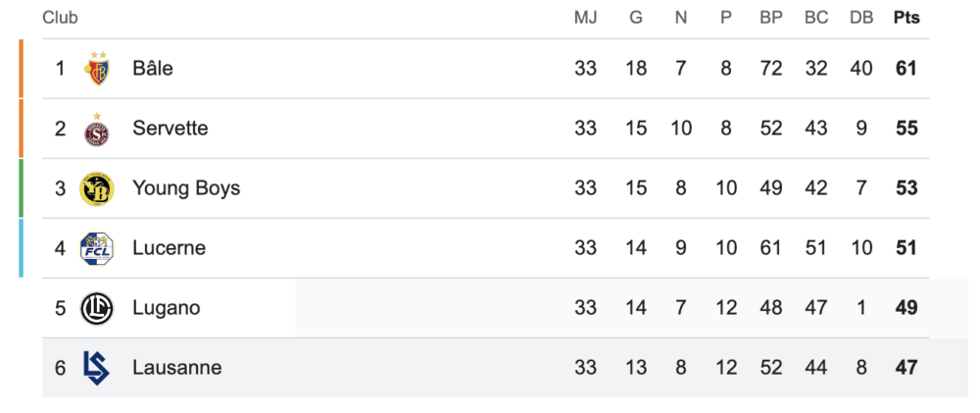Select the Young Boys yellow crest
The height and width of the screenshot is (413, 980).
coord(97,189)
